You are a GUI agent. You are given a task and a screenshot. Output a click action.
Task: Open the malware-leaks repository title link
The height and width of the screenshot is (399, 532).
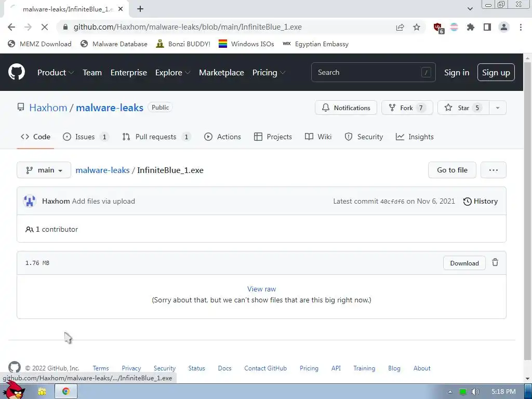pos(110,108)
